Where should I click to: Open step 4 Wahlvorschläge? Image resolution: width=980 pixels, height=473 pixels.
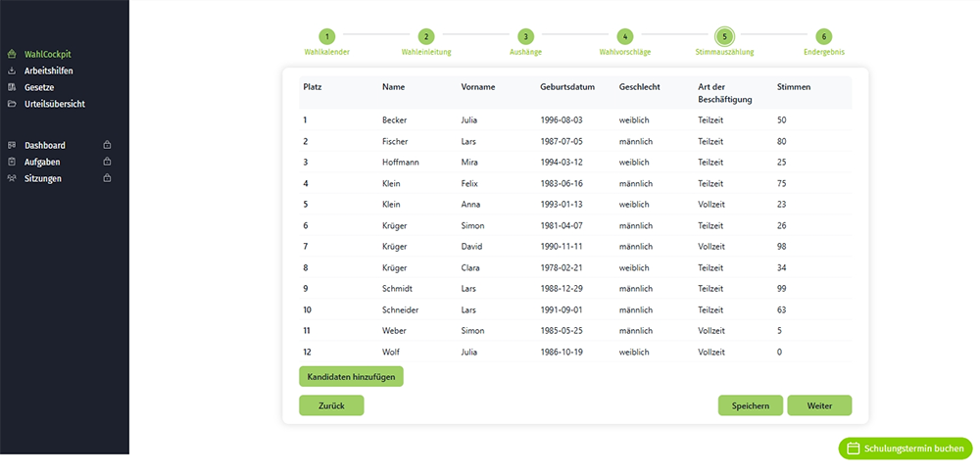(x=625, y=36)
